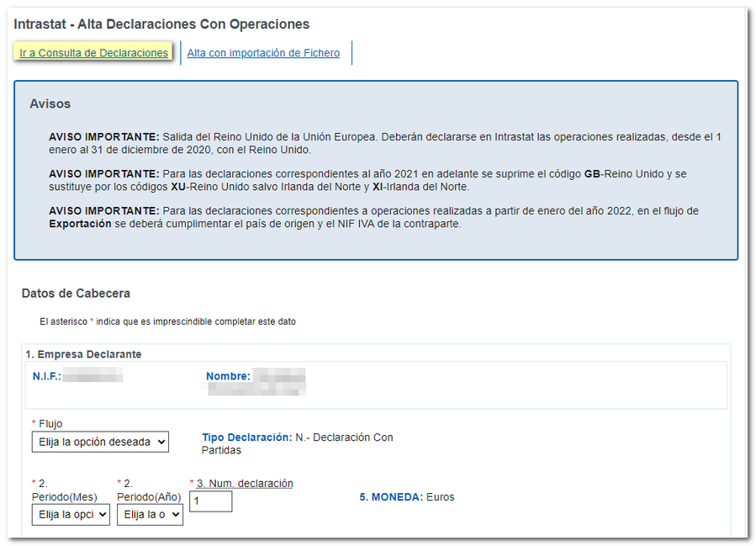The width and height of the screenshot is (756, 546).
Task: Expand the Flujo dropdown
Action: pyautogui.click(x=100, y=442)
